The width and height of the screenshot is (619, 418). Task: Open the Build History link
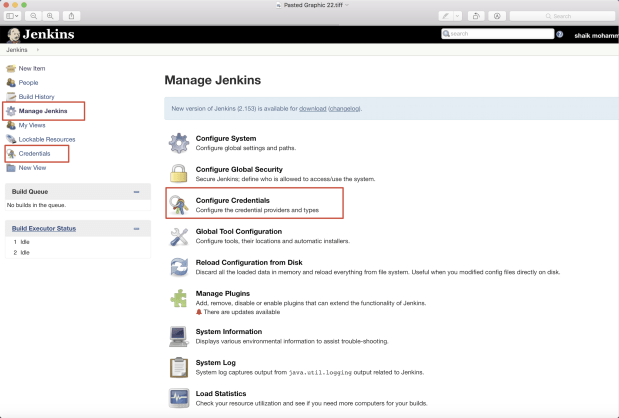click(x=36, y=97)
